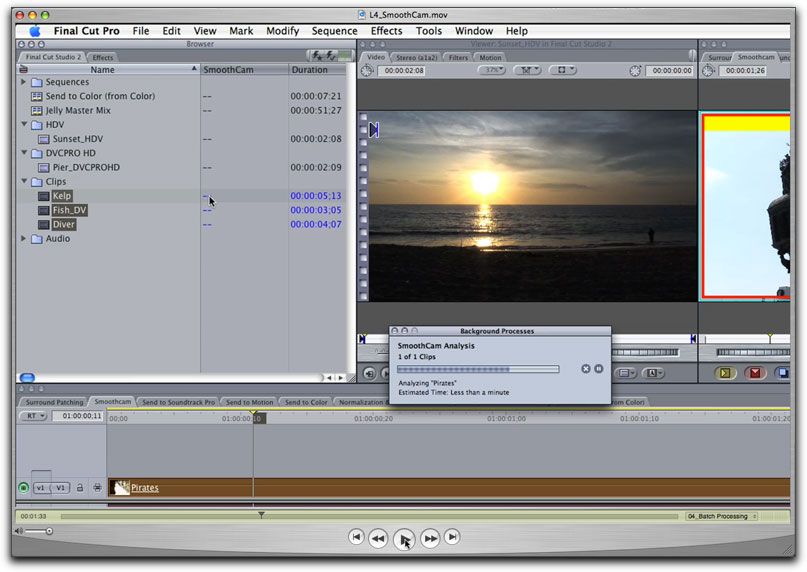Click the Match Frame button in Viewer
Image resolution: width=807 pixels, height=572 pixels.
point(369,373)
